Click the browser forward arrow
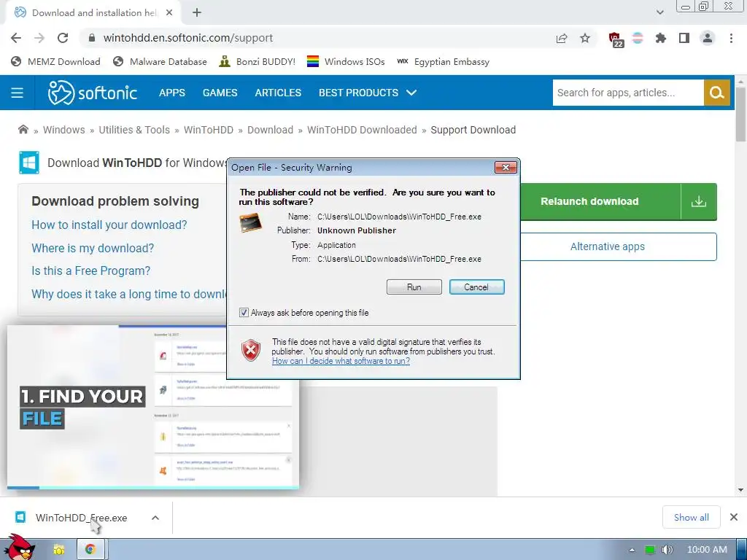This screenshot has height=560, width=747. [39, 38]
